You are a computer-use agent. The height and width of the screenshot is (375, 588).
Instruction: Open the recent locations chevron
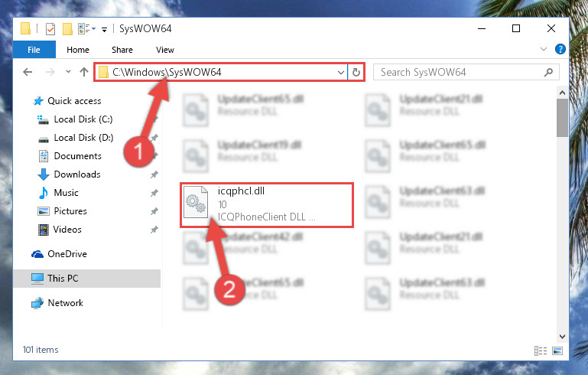click(68, 71)
